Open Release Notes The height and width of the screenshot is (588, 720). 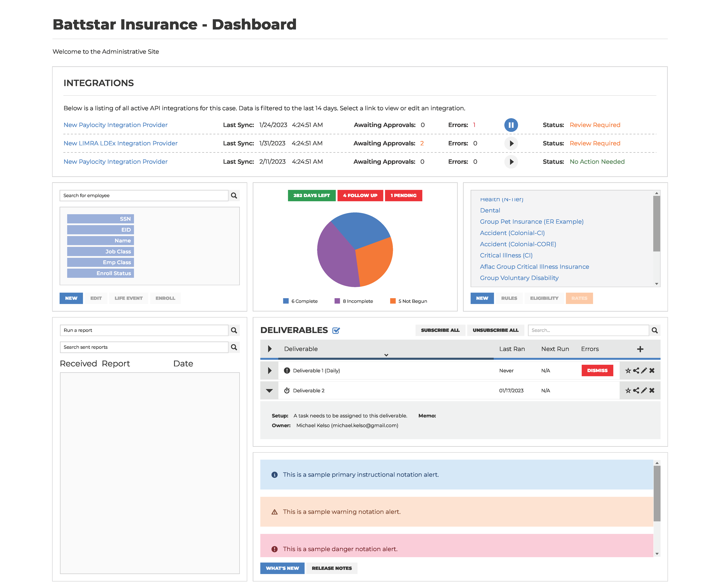tap(332, 568)
